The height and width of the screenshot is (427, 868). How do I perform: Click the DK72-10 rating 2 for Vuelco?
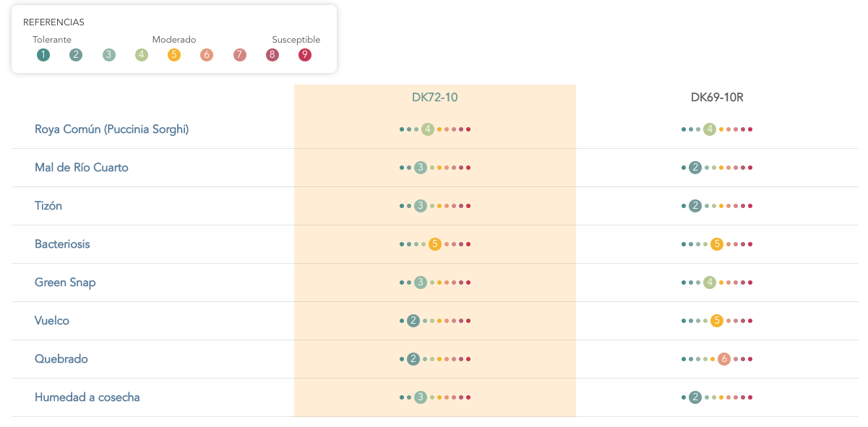pyautogui.click(x=413, y=321)
